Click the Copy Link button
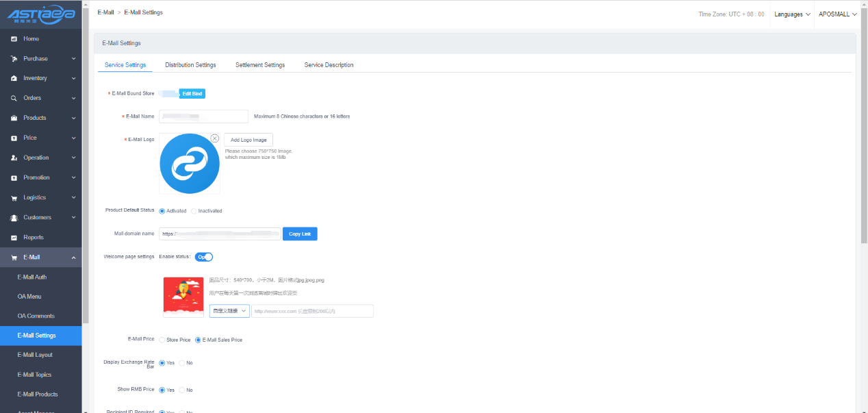This screenshot has width=868, height=413. [x=300, y=234]
